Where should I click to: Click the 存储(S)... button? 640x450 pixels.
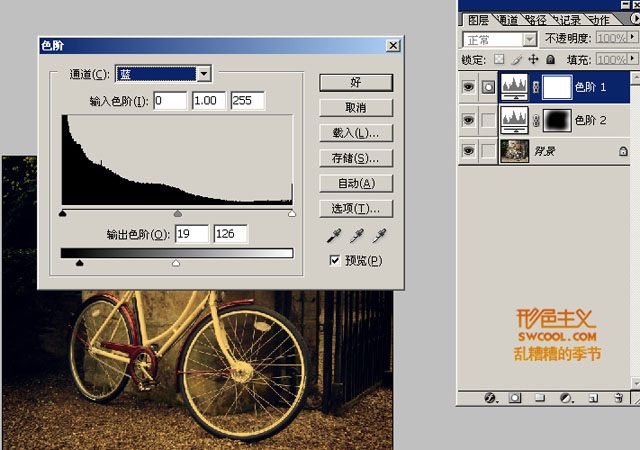point(356,158)
